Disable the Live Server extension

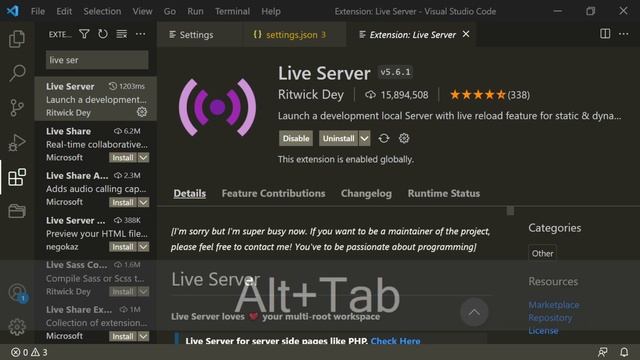pyautogui.click(x=296, y=138)
